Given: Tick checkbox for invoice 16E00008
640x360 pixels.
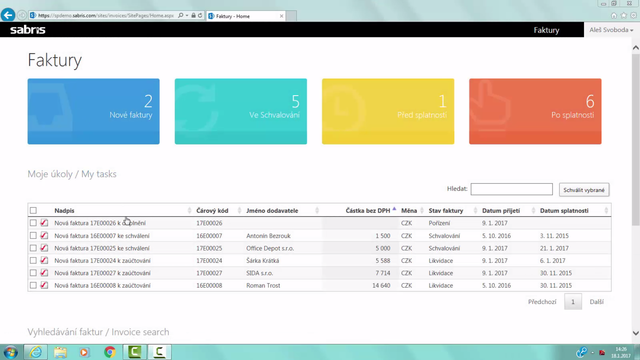Looking at the screenshot, I should (x=33, y=285).
